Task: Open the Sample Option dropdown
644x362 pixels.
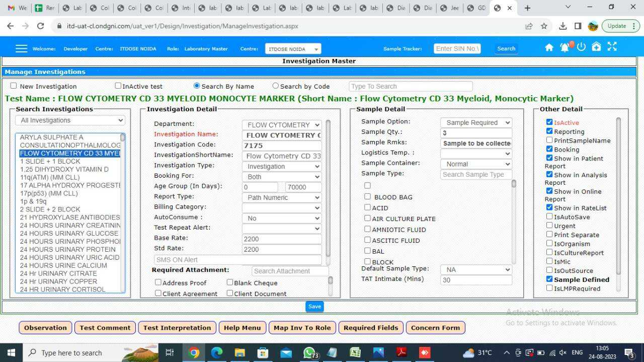Action: (x=475, y=122)
